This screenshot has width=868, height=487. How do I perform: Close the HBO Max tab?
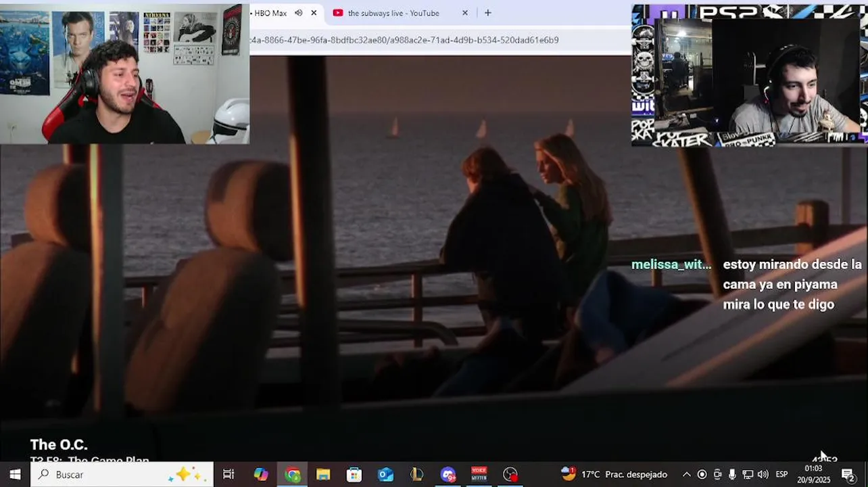[314, 13]
